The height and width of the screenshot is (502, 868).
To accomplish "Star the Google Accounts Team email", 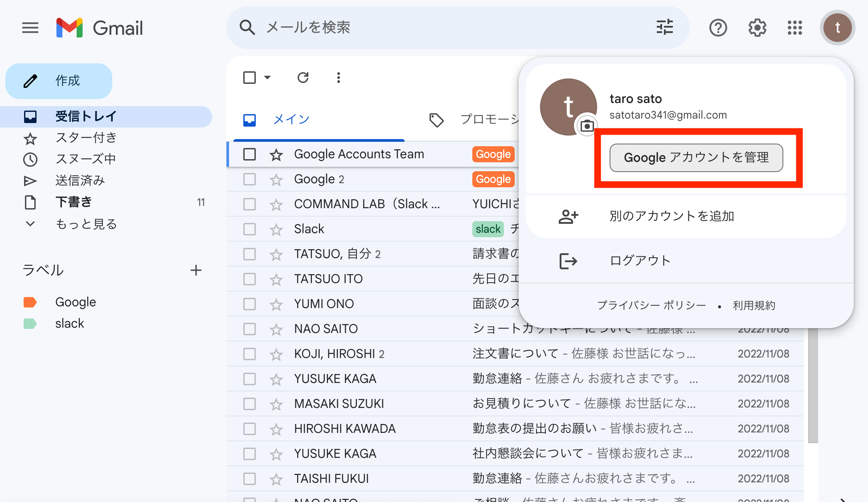I will pos(276,154).
